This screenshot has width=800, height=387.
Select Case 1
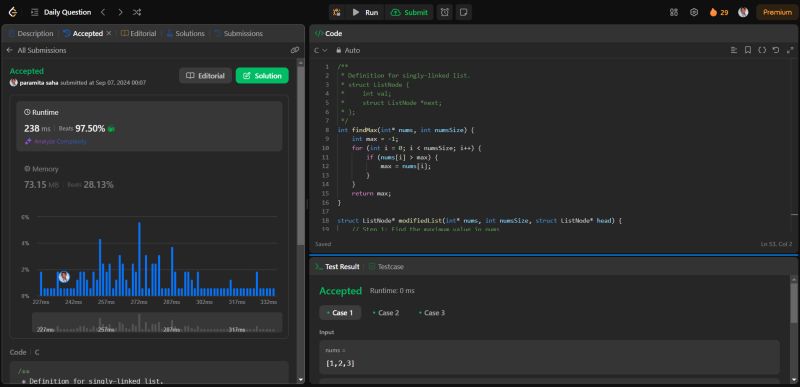click(x=340, y=313)
